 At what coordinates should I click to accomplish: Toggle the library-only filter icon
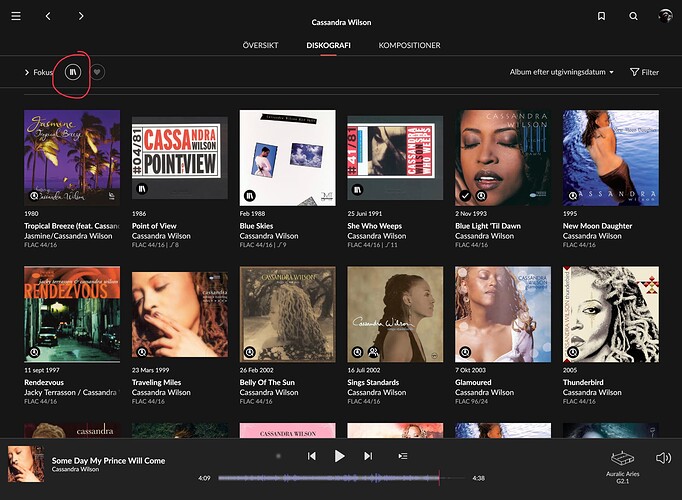coord(73,72)
